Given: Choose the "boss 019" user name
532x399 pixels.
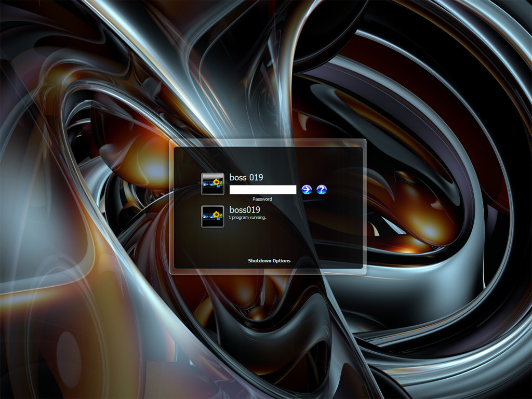Looking at the screenshot, I should (x=246, y=177).
